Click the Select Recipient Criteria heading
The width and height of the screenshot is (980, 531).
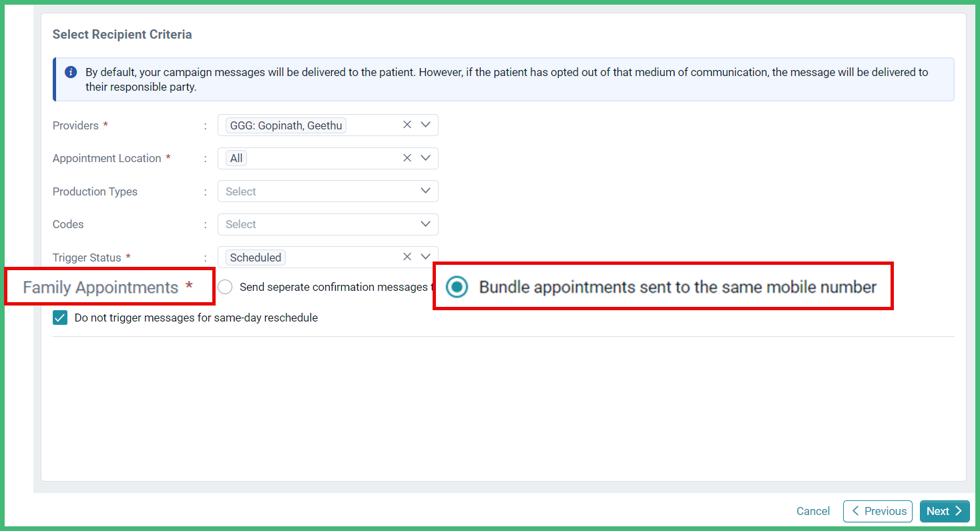click(122, 35)
